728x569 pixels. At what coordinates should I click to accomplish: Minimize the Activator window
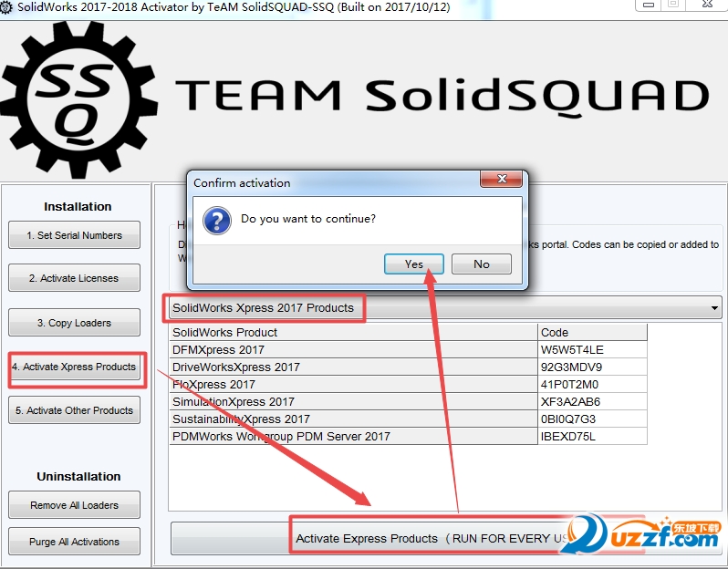tap(649, 5)
